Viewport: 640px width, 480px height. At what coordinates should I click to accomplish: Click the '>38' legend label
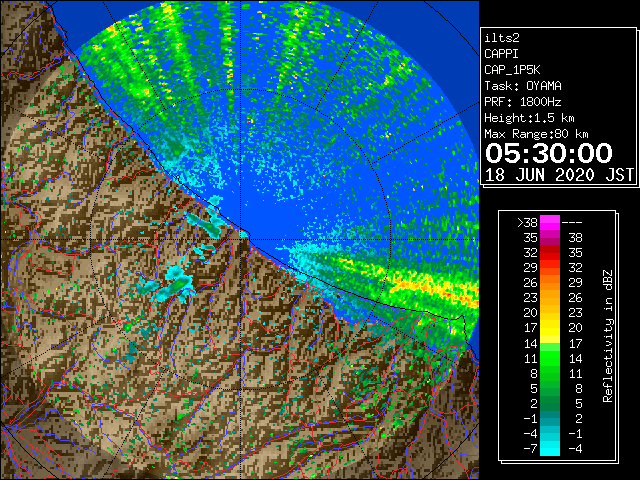click(527, 222)
